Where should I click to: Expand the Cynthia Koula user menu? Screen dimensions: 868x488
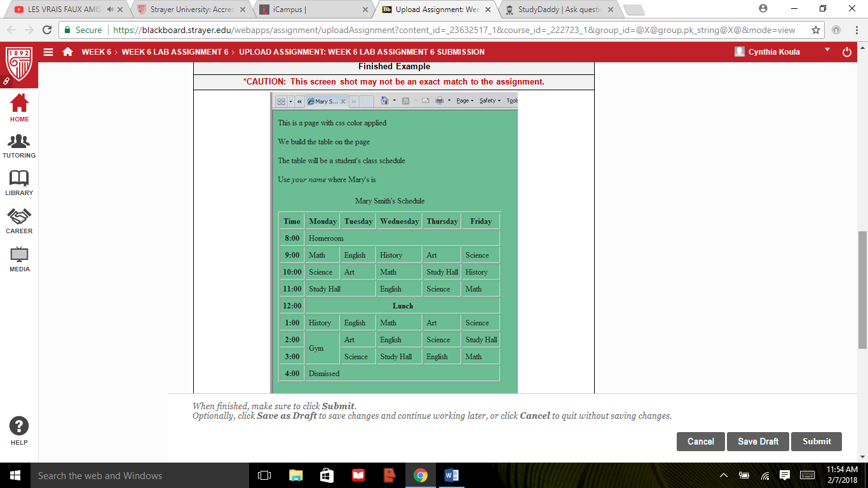pyautogui.click(x=827, y=50)
